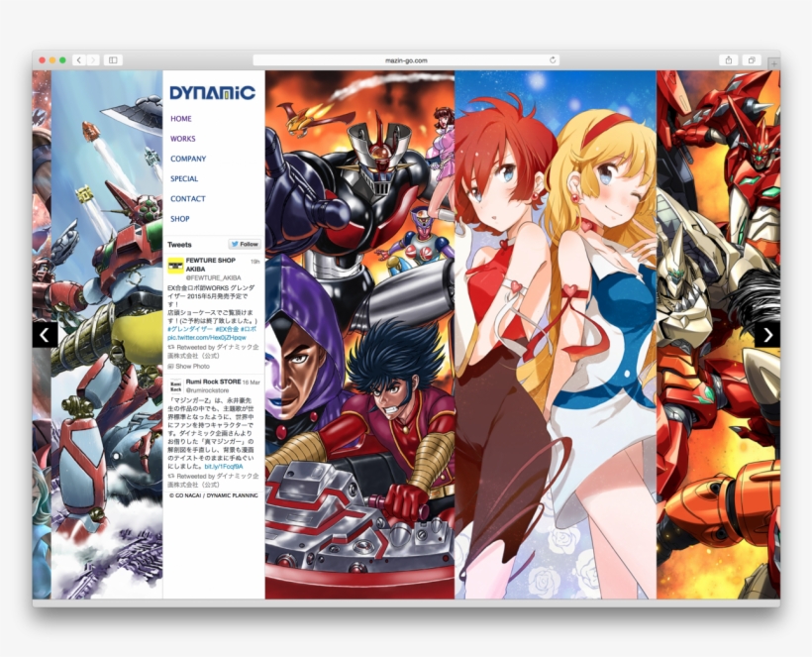Screen dimensions: 812x657
Task: Go to previous slide with left arrow
Action: (44, 335)
